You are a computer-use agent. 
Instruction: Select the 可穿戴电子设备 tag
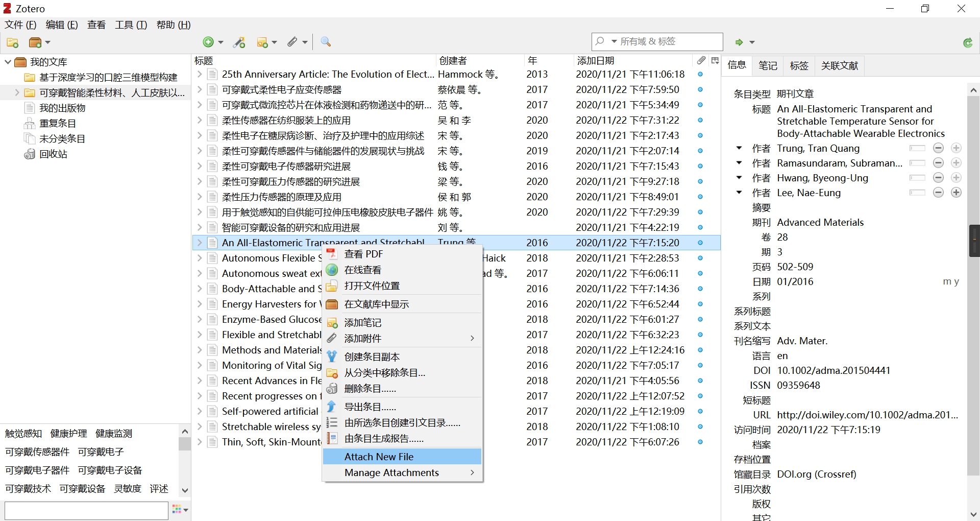[110, 470]
